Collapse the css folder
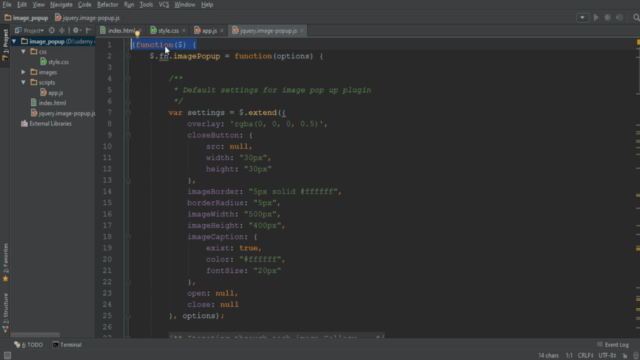Screen dimensions: 640x360 pos(24,51)
